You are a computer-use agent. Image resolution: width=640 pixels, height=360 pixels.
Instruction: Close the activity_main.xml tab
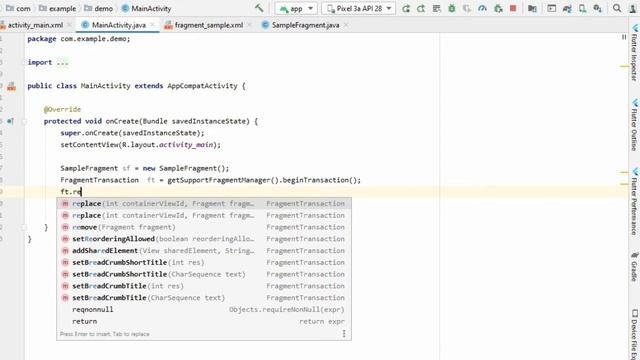(70, 25)
